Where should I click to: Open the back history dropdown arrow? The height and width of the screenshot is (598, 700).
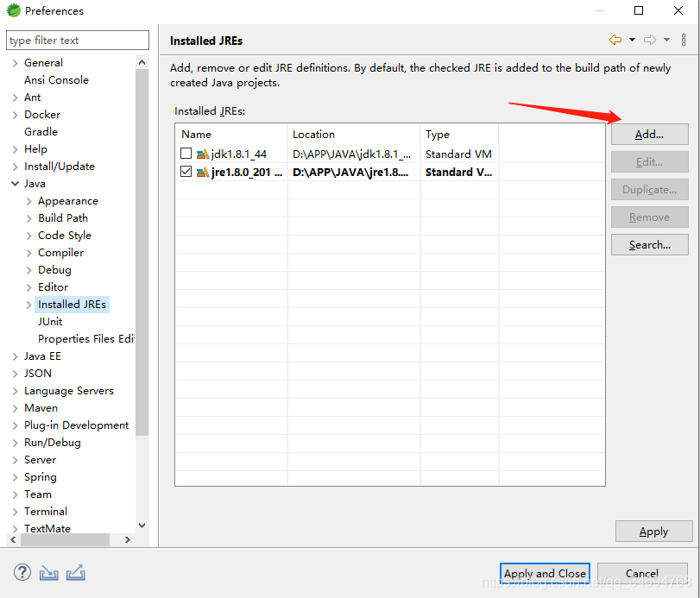click(632, 40)
